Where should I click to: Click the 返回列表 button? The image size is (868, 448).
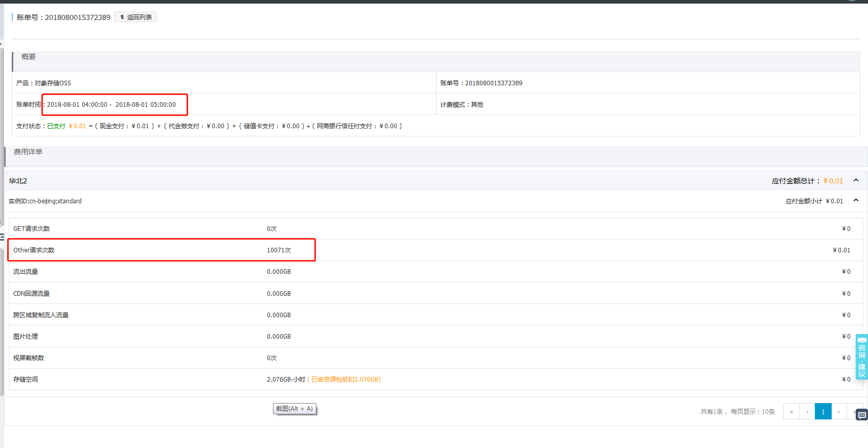(135, 17)
